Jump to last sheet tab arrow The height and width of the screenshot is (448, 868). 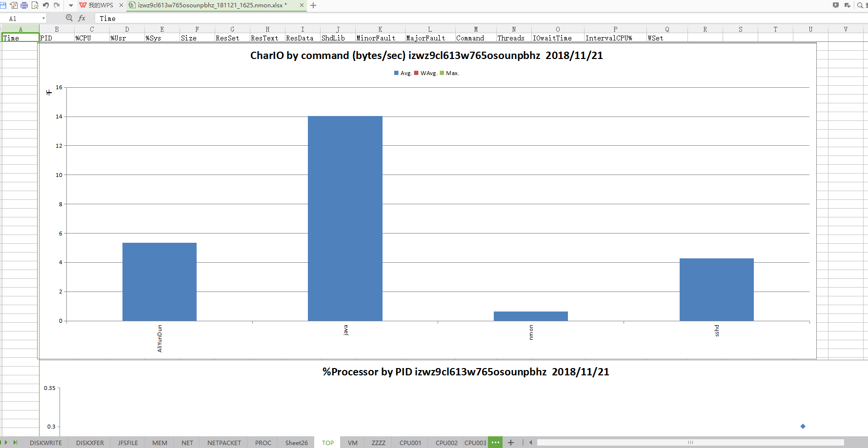pos(15,443)
